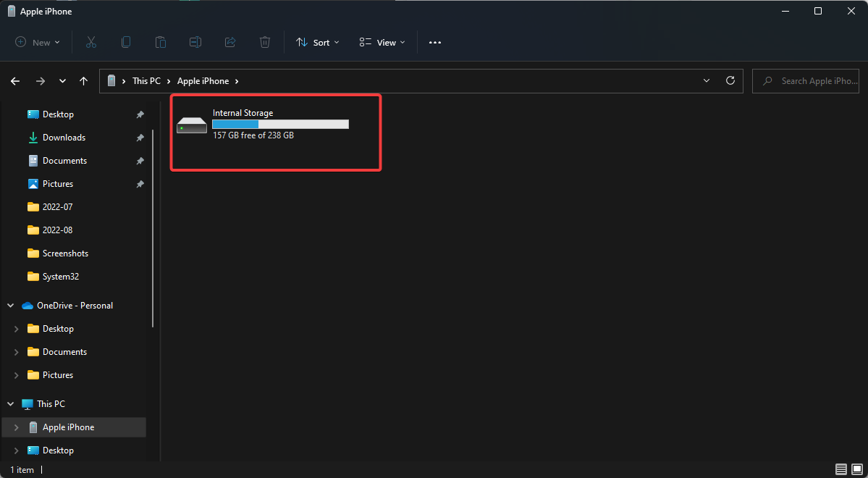The image size is (868, 478).
Task: Click the Cut scissors icon
Action: (91, 42)
